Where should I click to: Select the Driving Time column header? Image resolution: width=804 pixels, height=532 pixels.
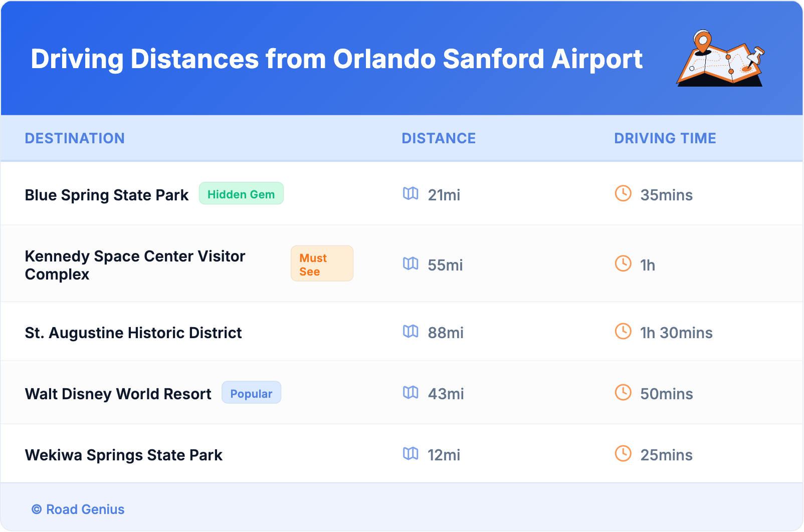point(665,138)
